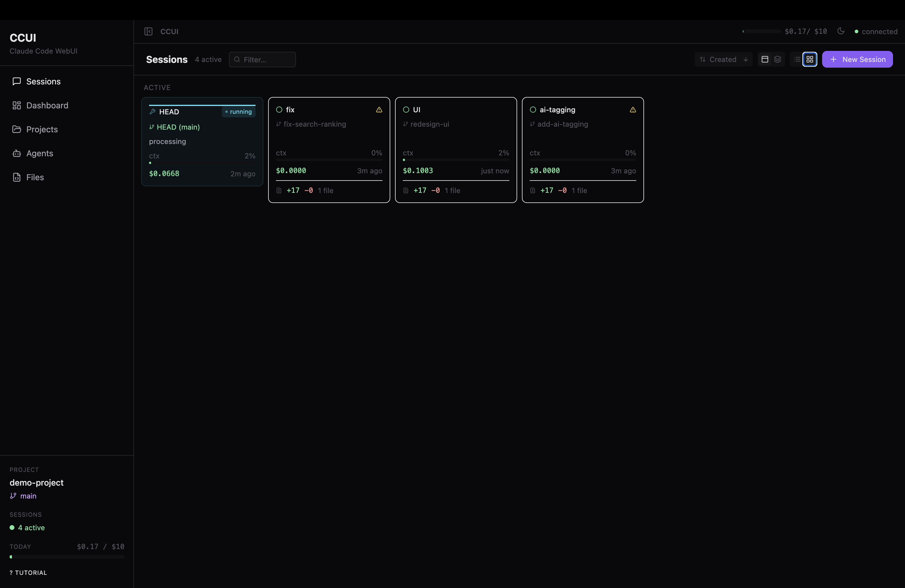The height and width of the screenshot is (588, 905).
Task: Open the demo-project link
Action: click(37, 483)
